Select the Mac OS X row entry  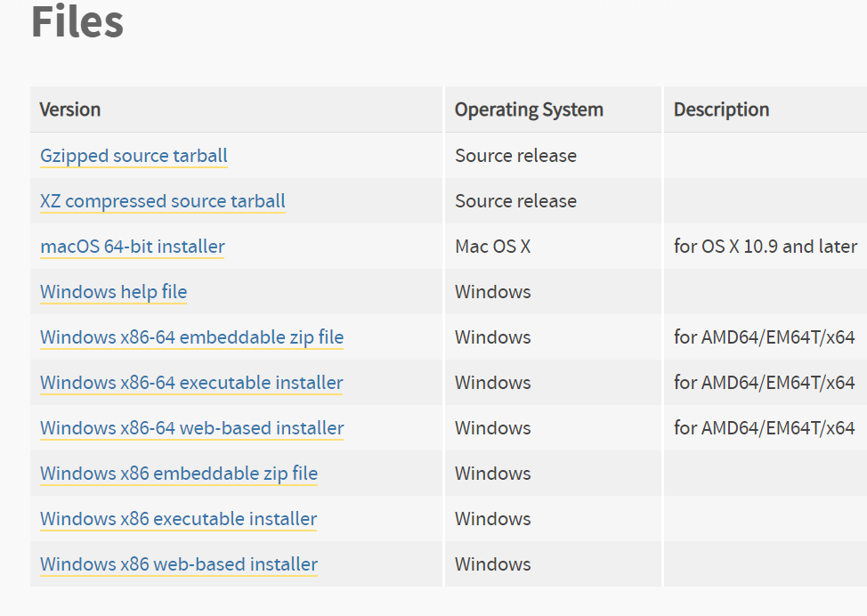pos(492,246)
